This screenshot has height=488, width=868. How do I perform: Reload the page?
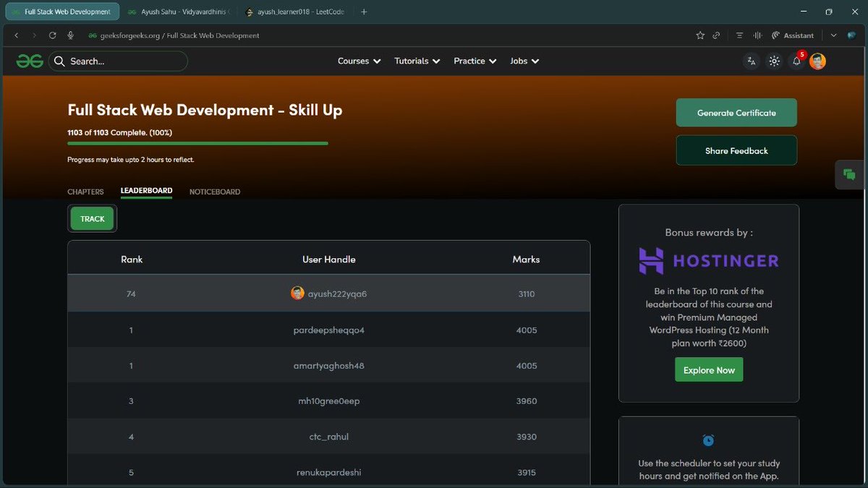[52, 35]
